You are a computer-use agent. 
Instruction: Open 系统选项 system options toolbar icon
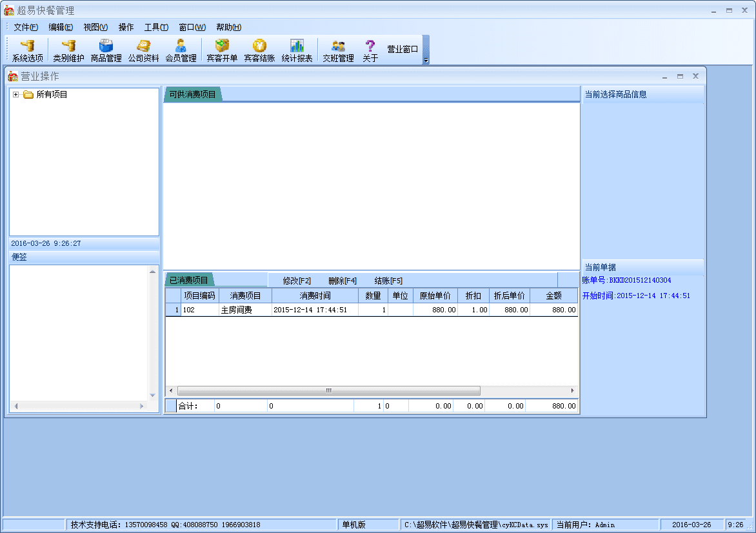tap(27, 51)
